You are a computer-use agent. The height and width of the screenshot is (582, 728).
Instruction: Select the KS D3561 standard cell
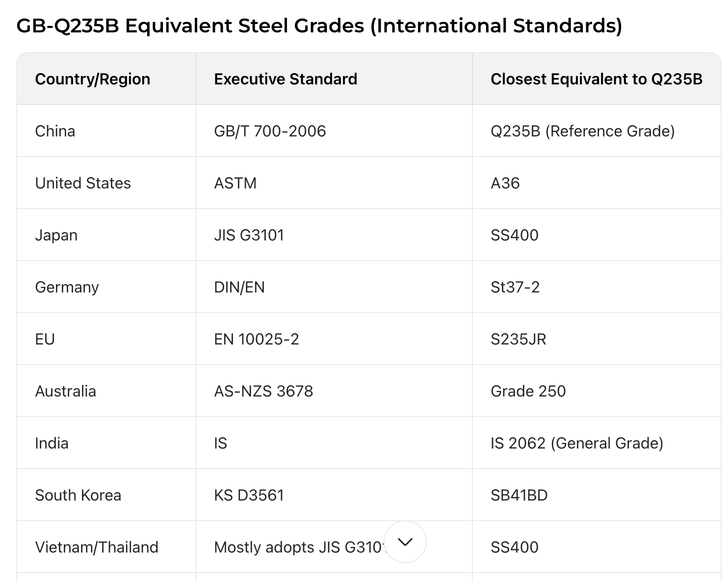point(249,495)
